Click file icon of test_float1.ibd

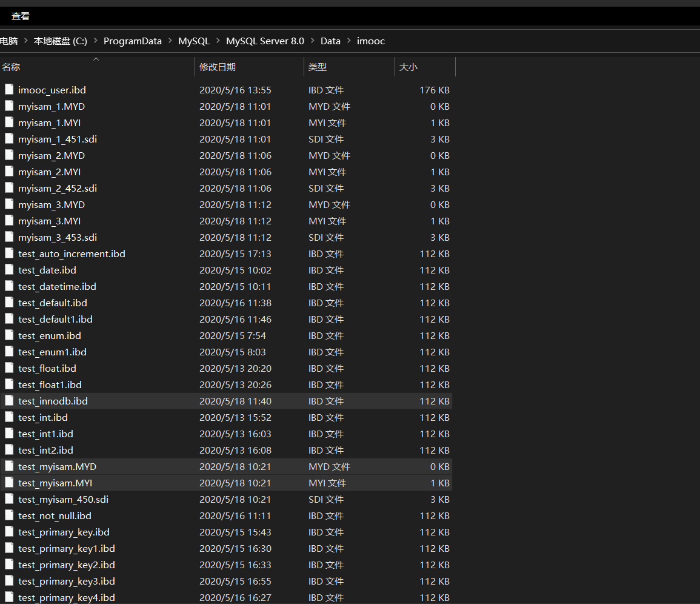coord(9,384)
